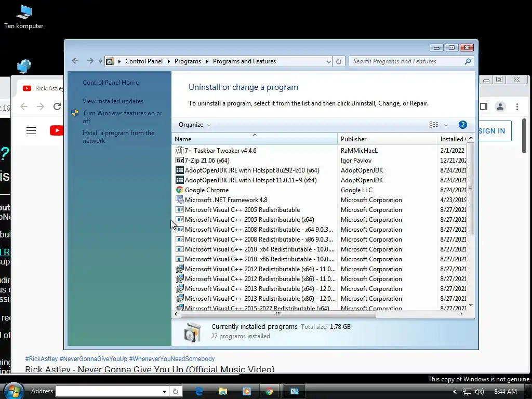Click the search magnifier icon
This screenshot has width=532, height=399.
pyautogui.click(x=468, y=61)
